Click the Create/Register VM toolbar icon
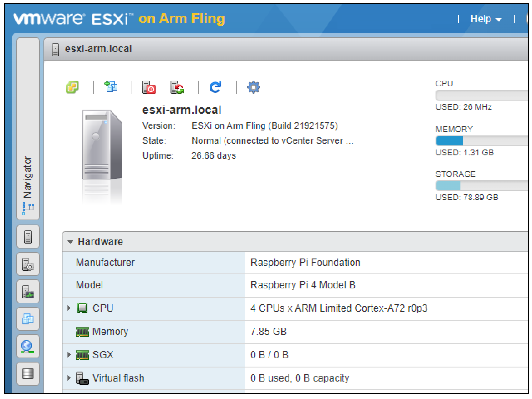This screenshot has width=532, height=399. 111,87
